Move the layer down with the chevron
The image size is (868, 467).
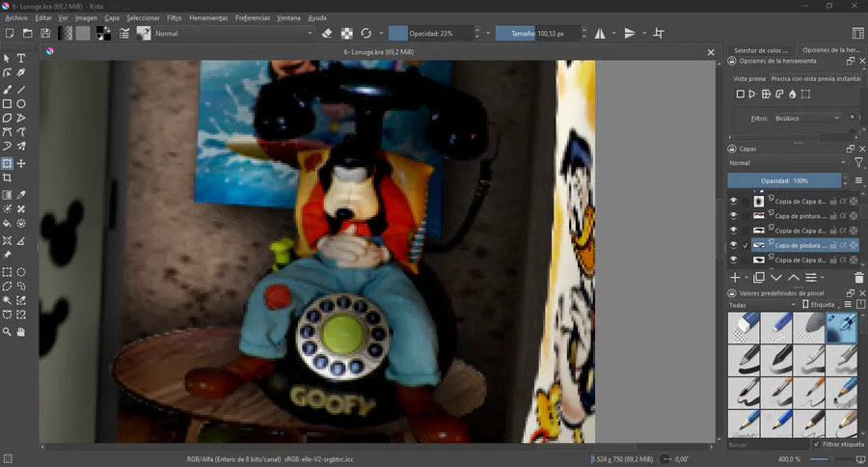[x=776, y=278]
